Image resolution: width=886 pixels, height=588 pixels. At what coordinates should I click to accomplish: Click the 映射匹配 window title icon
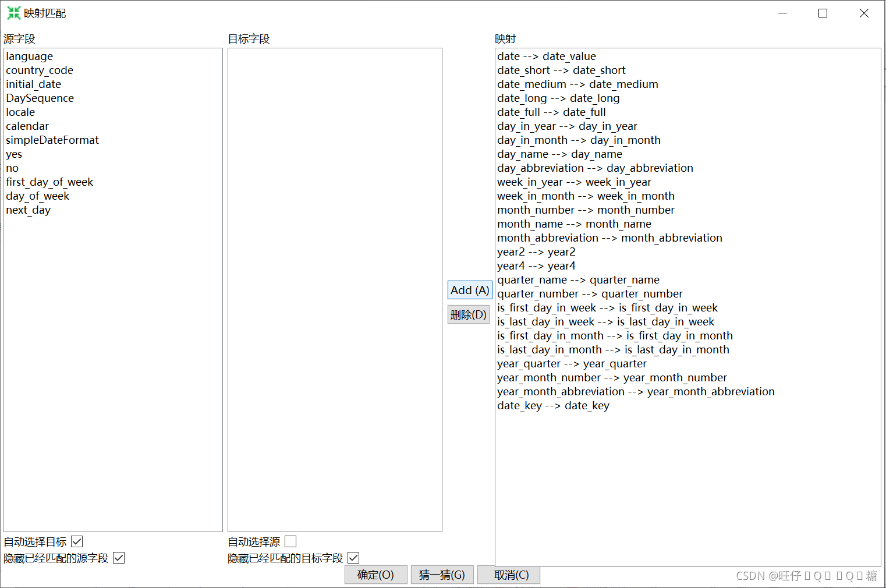tap(13, 13)
